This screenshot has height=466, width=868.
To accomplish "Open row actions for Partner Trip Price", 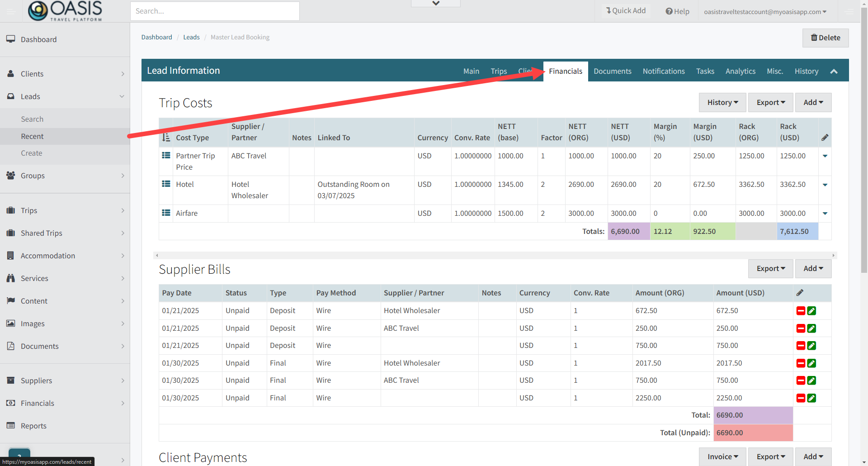I will 825,156.
